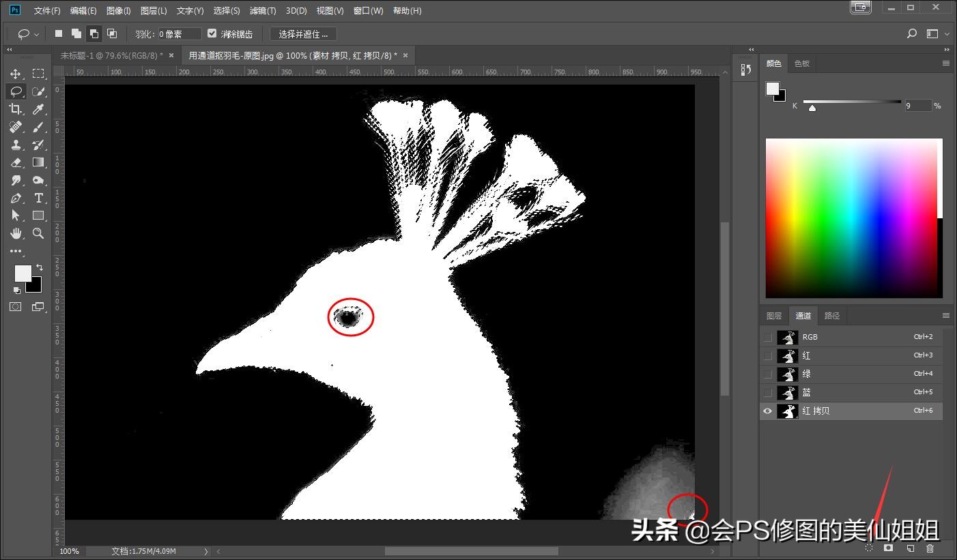Screen dimensions: 957x560
Task: Uncheck the 消除锯齿 anti-alias checkbox
Action: tap(212, 33)
